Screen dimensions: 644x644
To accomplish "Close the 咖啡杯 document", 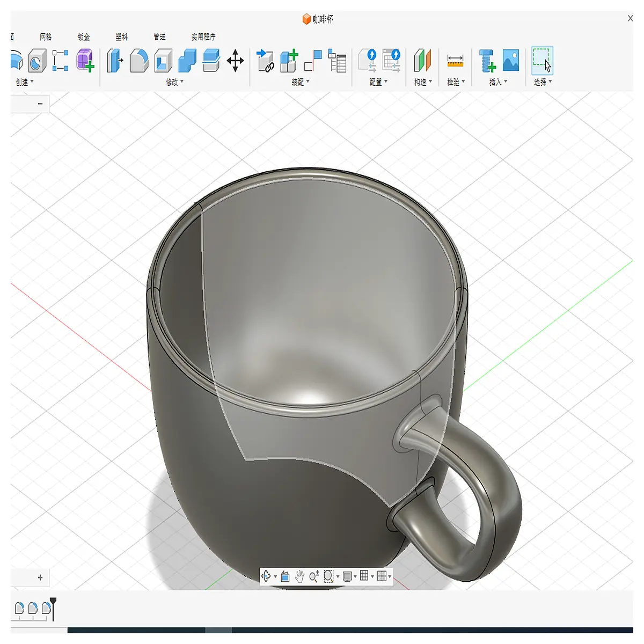I will [x=630, y=18].
